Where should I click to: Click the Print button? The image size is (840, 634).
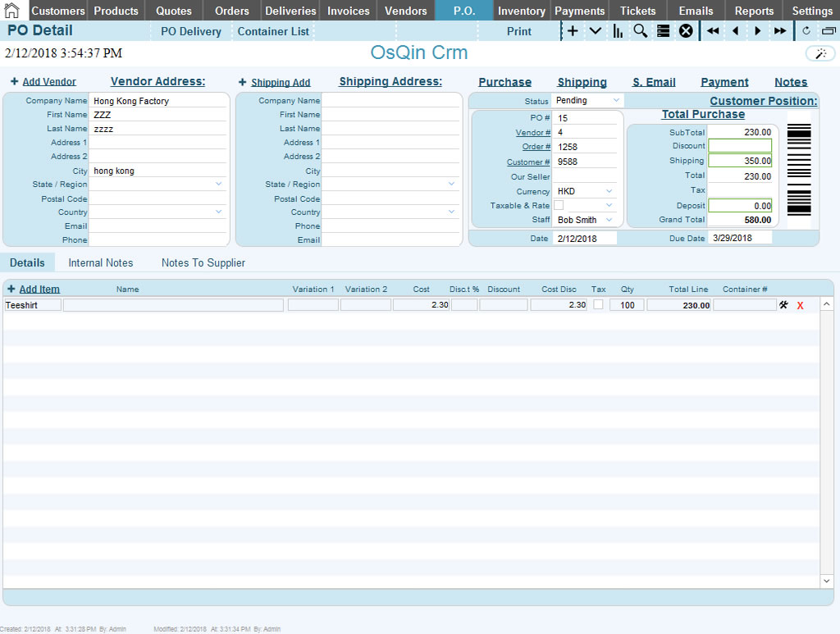[519, 32]
